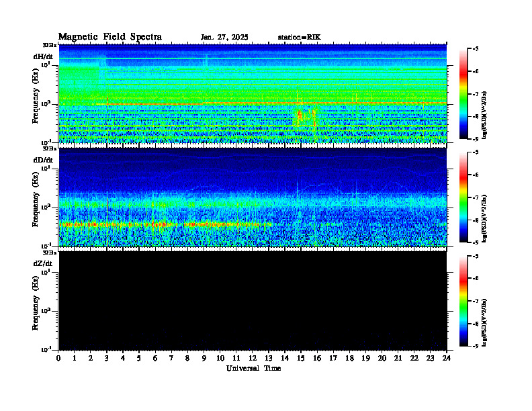This screenshot has width=532, height=411.
Task: Click the "-5" value on dH/dt color scale
Action: tap(476, 48)
